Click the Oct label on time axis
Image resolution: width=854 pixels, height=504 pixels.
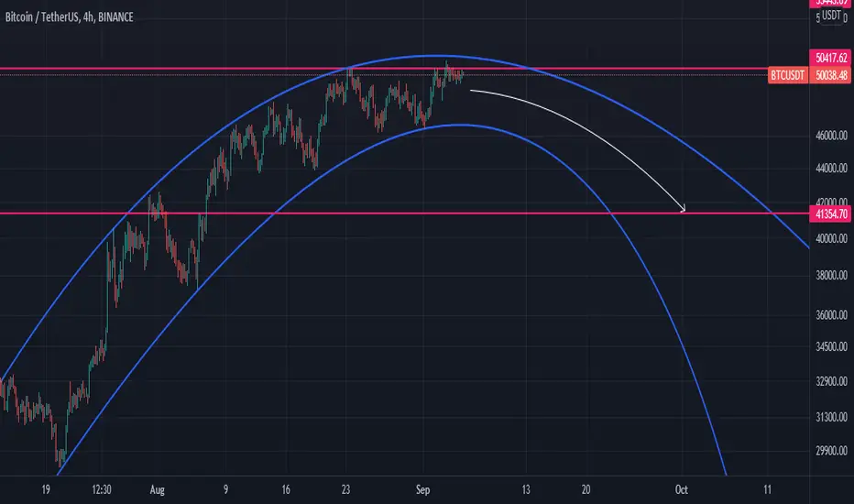click(x=682, y=490)
